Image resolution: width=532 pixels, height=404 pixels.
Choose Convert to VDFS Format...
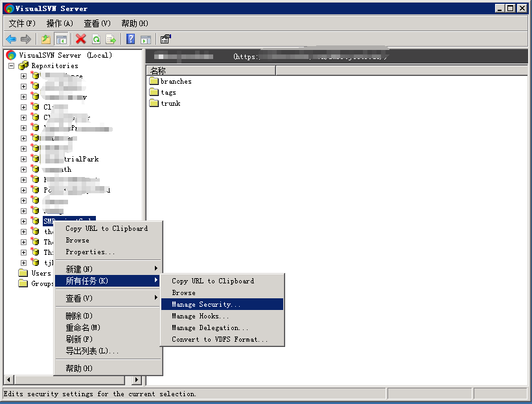coord(222,340)
